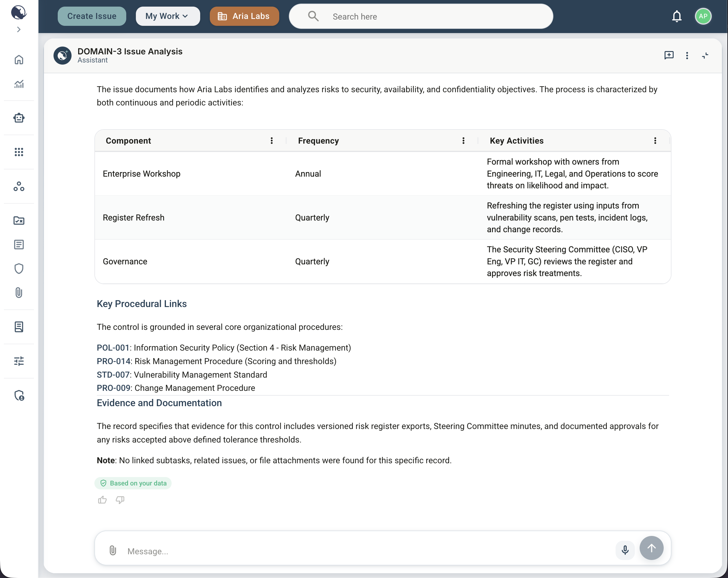Open the My Work dropdown
The width and height of the screenshot is (728, 578).
168,16
